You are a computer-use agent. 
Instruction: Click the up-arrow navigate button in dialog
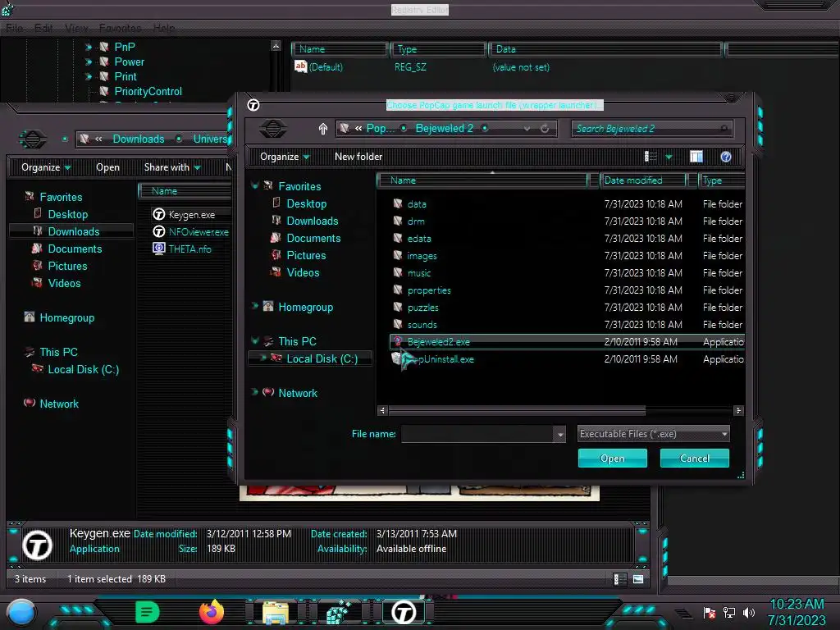[x=322, y=129]
